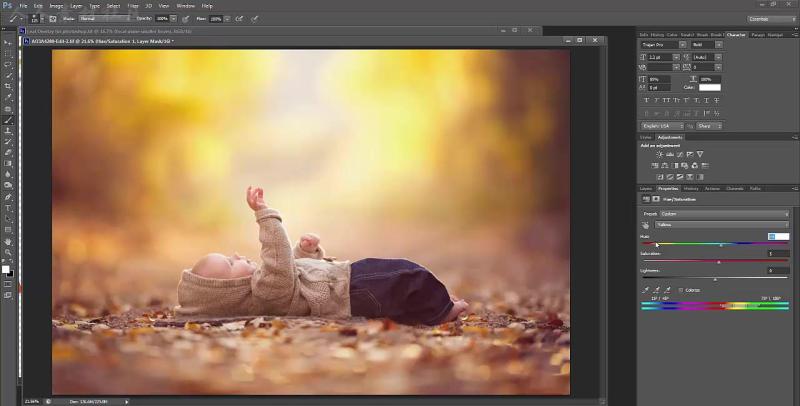Select the Brush tool in the toolbox
Screen dimensions: 800x406
[x=8, y=120]
